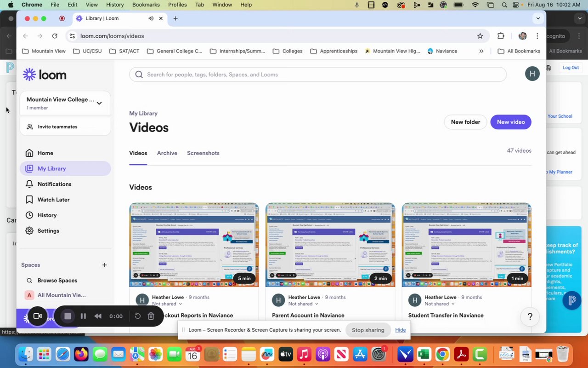Delete the recording with trash icon

pyautogui.click(x=151, y=316)
